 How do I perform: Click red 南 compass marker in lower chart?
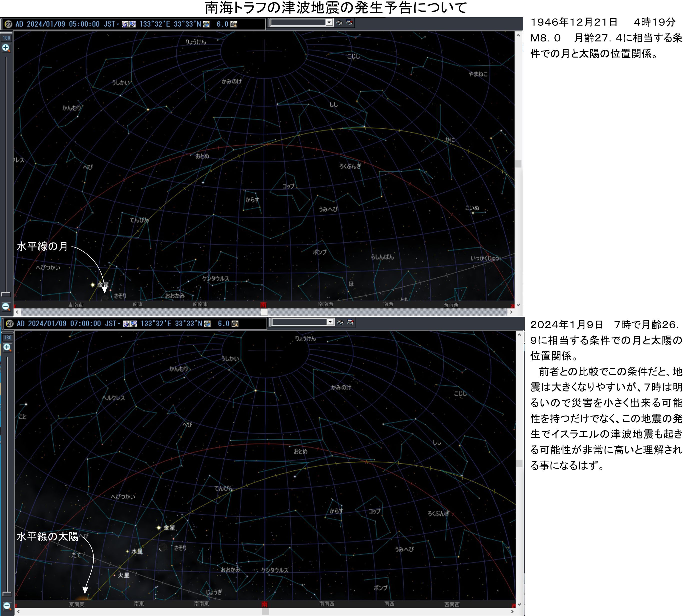(264, 604)
